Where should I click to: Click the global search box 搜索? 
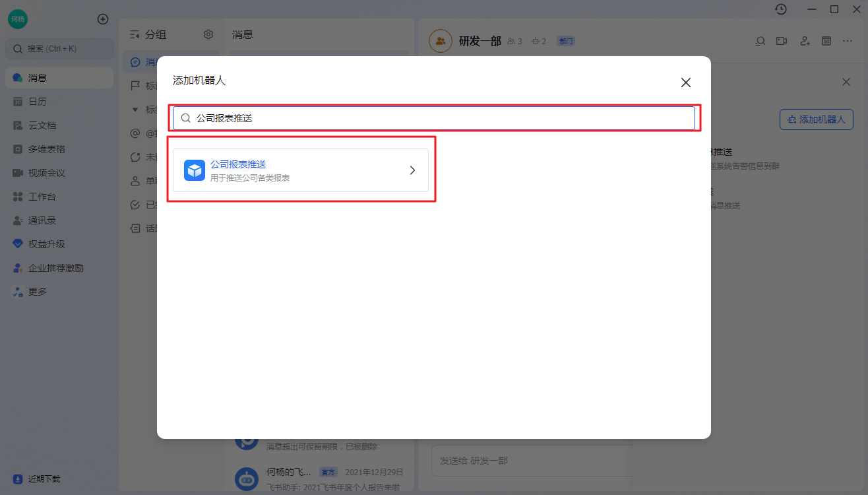point(59,49)
